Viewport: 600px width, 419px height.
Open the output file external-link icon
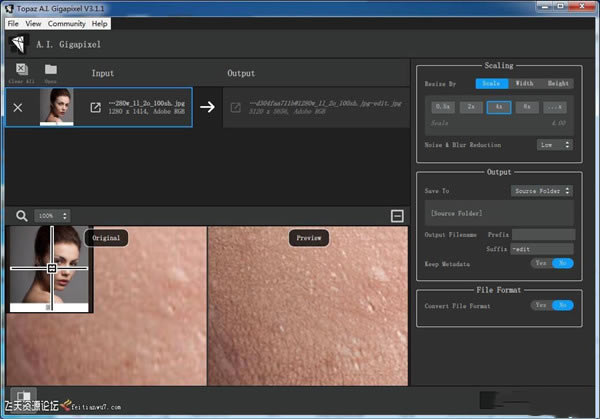pos(236,107)
